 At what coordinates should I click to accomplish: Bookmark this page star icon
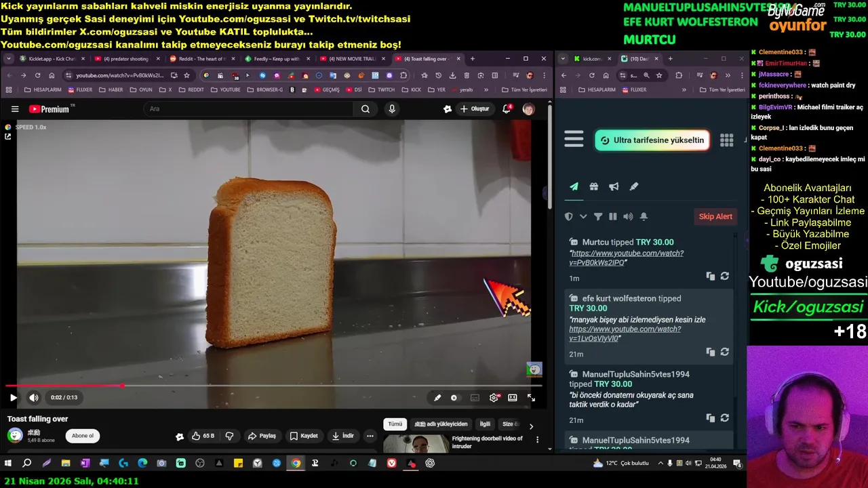point(186,75)
